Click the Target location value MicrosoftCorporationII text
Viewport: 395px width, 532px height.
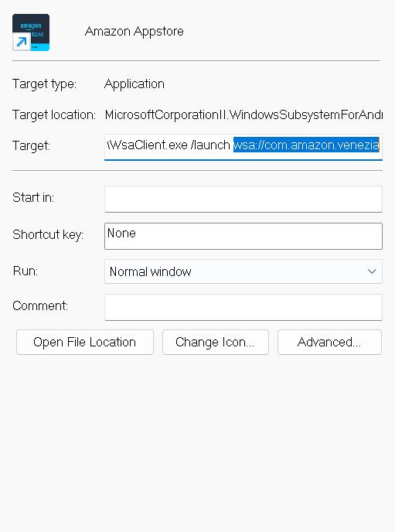click(243, 115)
